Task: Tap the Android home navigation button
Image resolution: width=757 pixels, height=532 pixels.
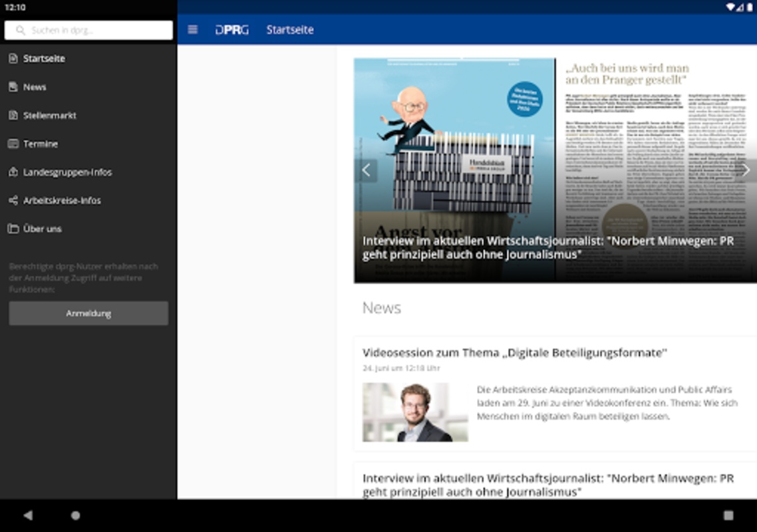Action: point(75,515)
